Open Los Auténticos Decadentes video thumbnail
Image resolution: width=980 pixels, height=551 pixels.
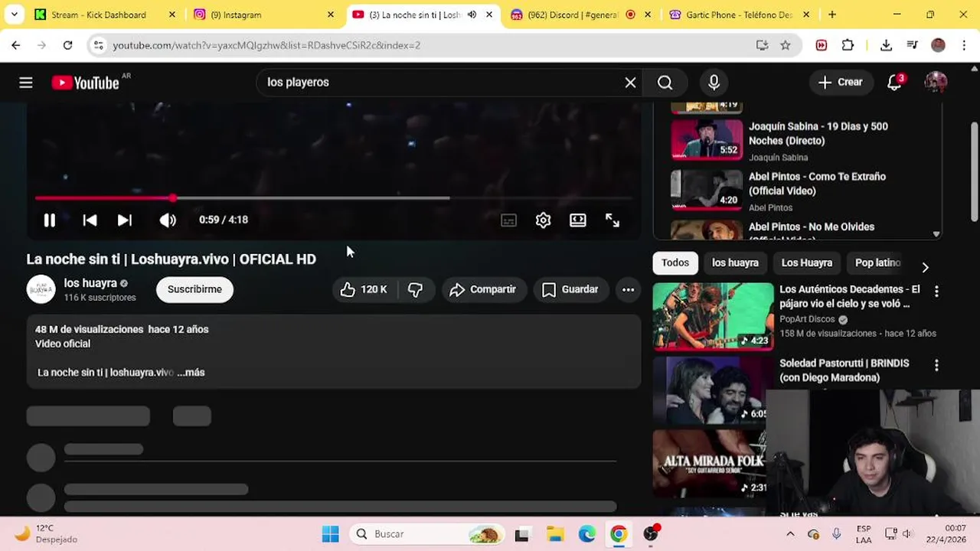pos(714,316)
